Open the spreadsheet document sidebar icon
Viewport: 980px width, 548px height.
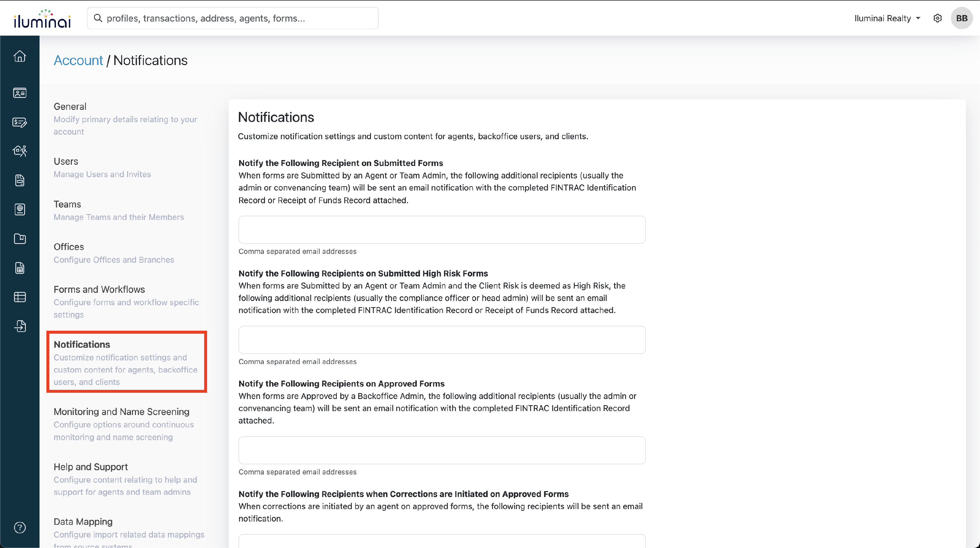(x=20, y=268)
